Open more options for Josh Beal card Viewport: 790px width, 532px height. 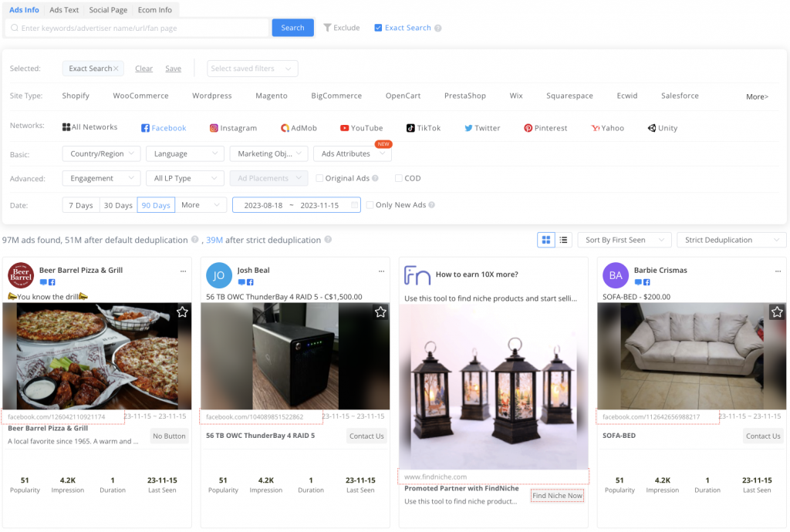pyautogui.click(x=381, y=271)
